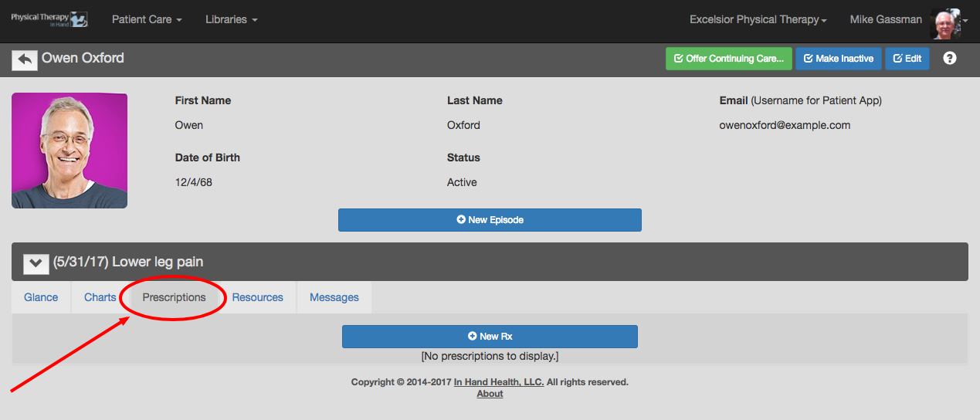Create a New Episode

pyautogui.click(x=490, y=220)
